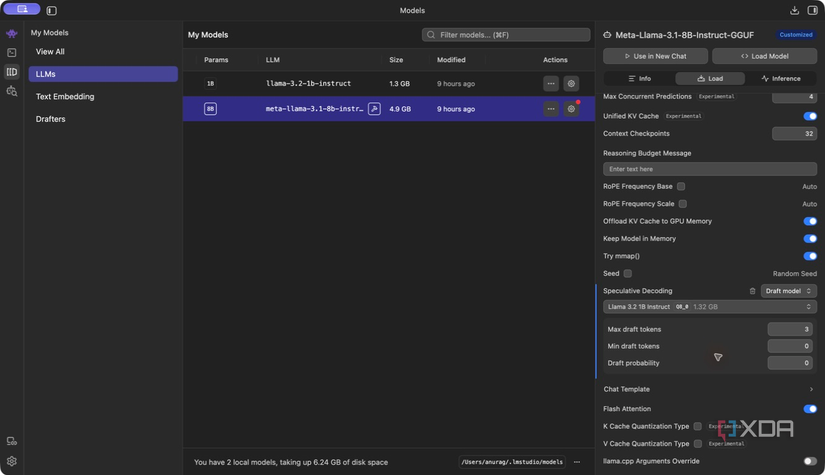Click Filter models search field
The height and width of the screenshot is (475, 825).
pyautogui.click(x=506, y=35)
